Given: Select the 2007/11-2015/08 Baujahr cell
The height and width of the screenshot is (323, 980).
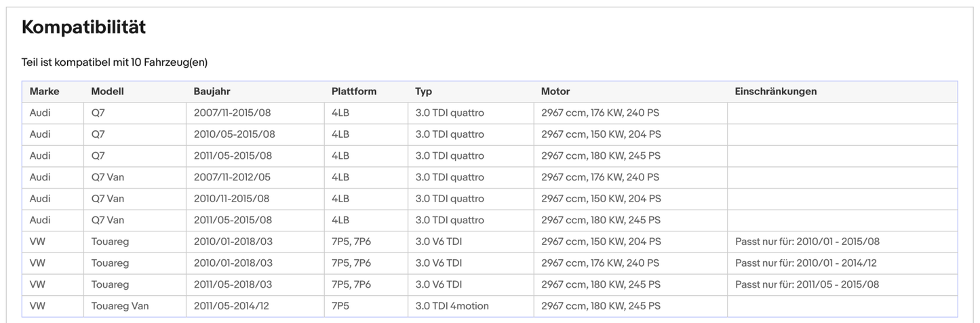Looking at the screenshot, I should [x=233, y=113].
